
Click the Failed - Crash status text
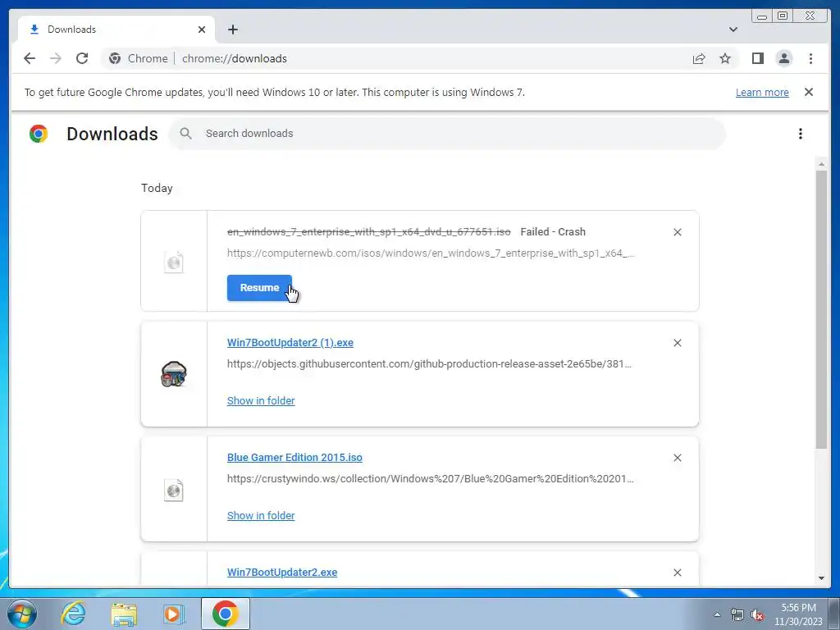552,232
